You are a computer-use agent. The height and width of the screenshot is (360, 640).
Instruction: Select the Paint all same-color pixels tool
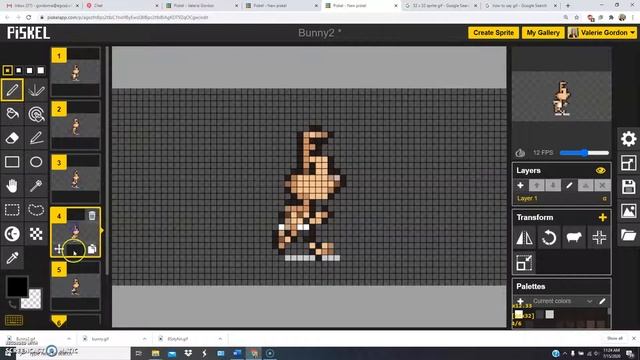[x=36, y=114]
